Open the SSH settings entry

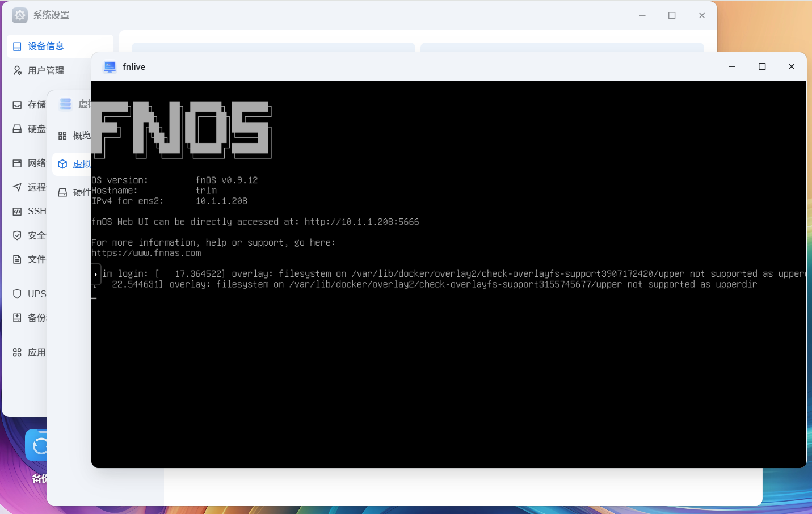[x=30, y=211]
